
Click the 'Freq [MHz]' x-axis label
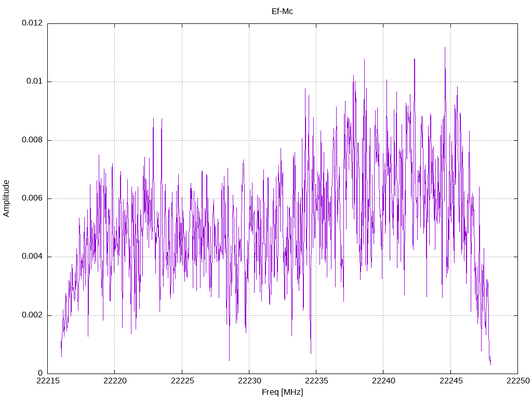point(282,392)
